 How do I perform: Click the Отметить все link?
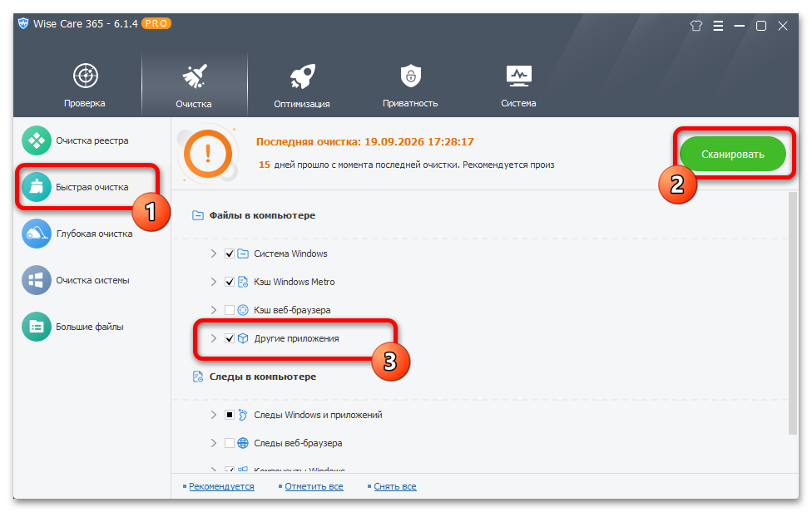(314, 486)
